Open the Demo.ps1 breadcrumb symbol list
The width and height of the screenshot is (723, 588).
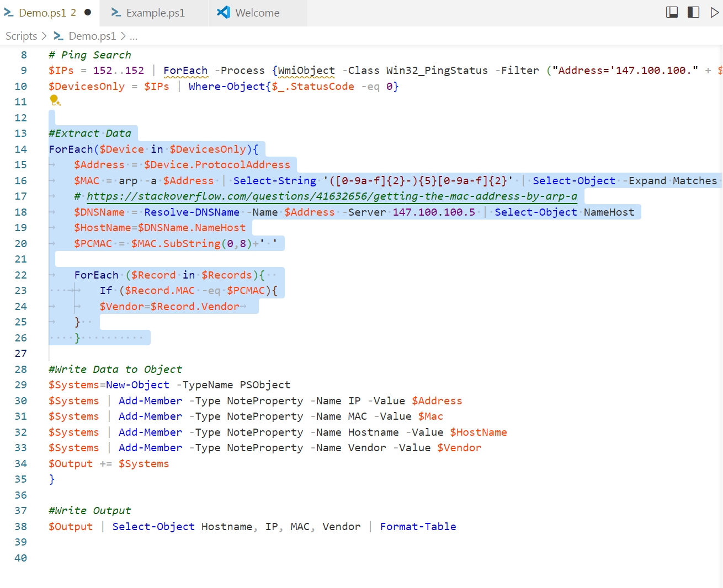tap(93, 36)
